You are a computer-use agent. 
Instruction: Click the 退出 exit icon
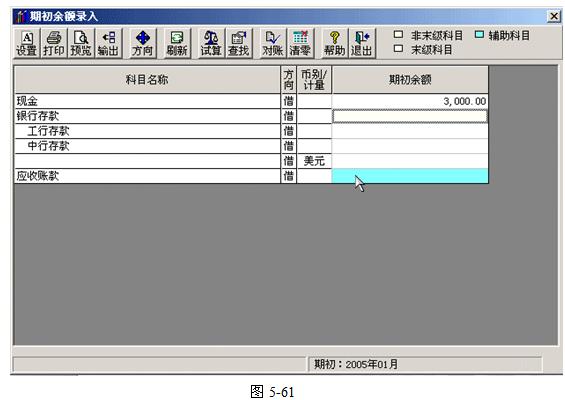point(361,44)
